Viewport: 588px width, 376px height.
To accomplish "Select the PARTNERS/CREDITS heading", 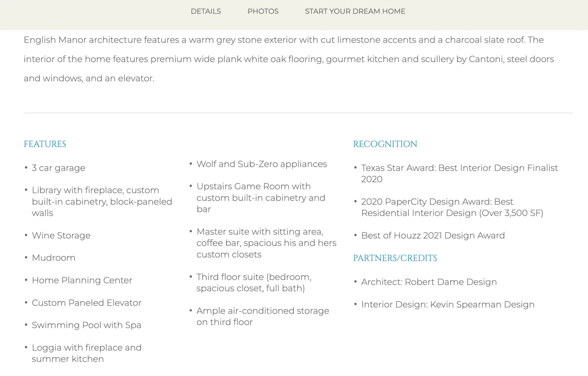I will click(395, 258).
